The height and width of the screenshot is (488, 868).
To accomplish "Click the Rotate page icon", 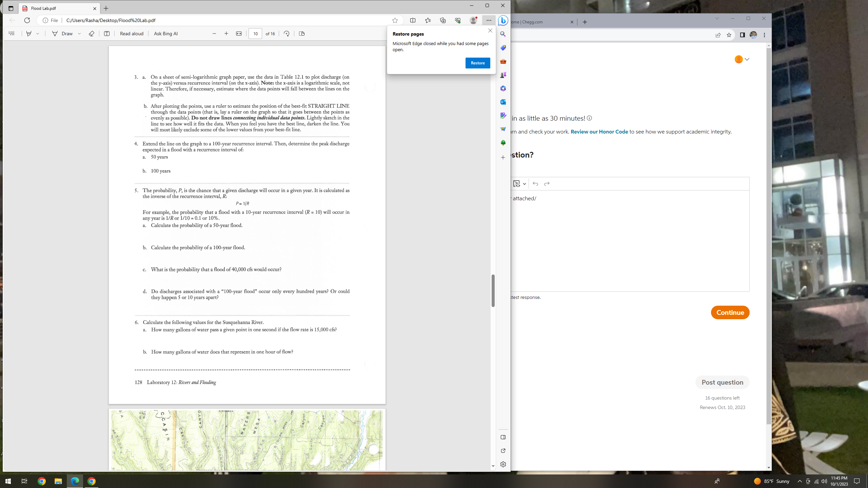I will tap(287, 34).
